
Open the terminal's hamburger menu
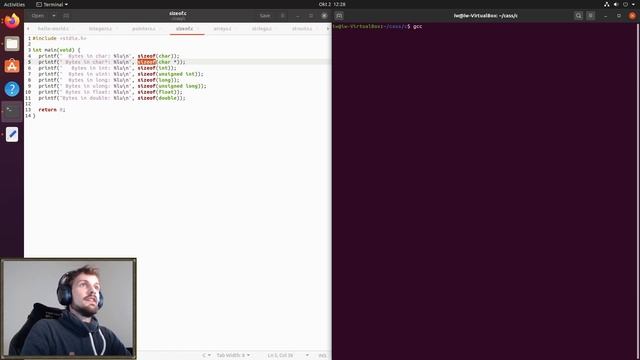591,16
